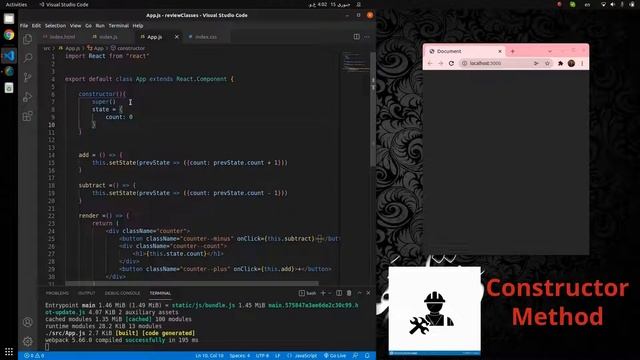Open Chrome extensions puzzle icon

(x=560, y=63)
